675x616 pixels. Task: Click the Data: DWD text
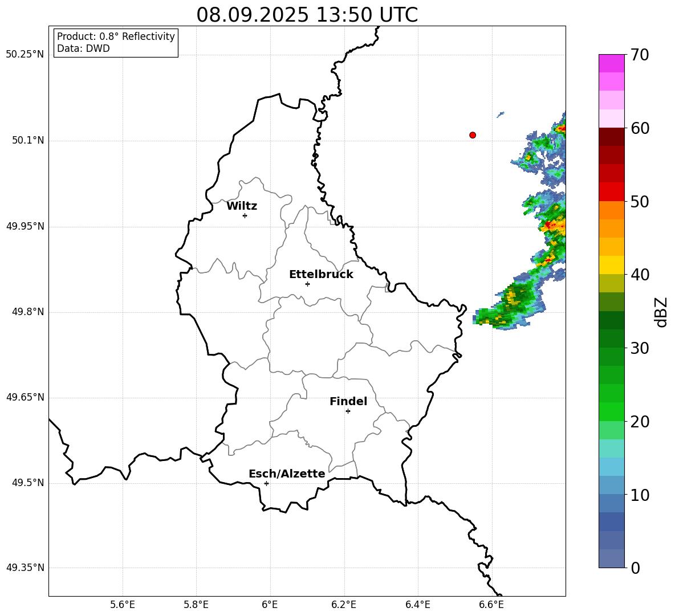click(83, 48)
